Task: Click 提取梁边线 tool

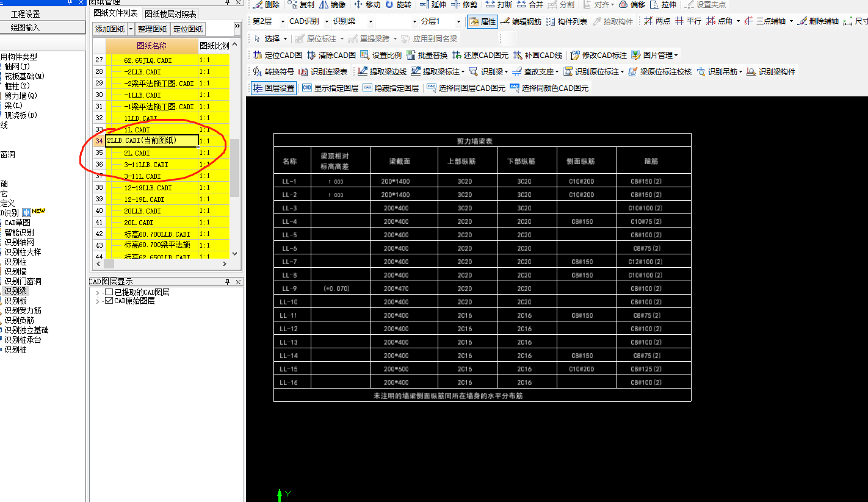Action: click(x=382, y=71)
